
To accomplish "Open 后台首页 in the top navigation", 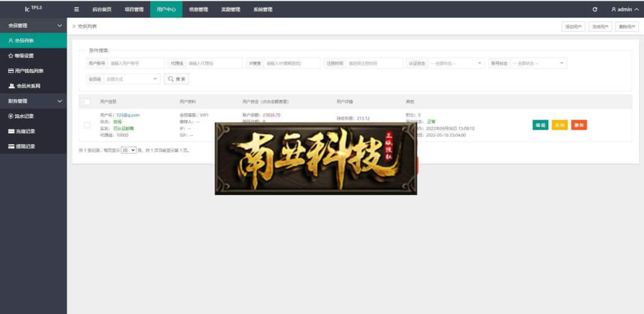I will (102, 9).
